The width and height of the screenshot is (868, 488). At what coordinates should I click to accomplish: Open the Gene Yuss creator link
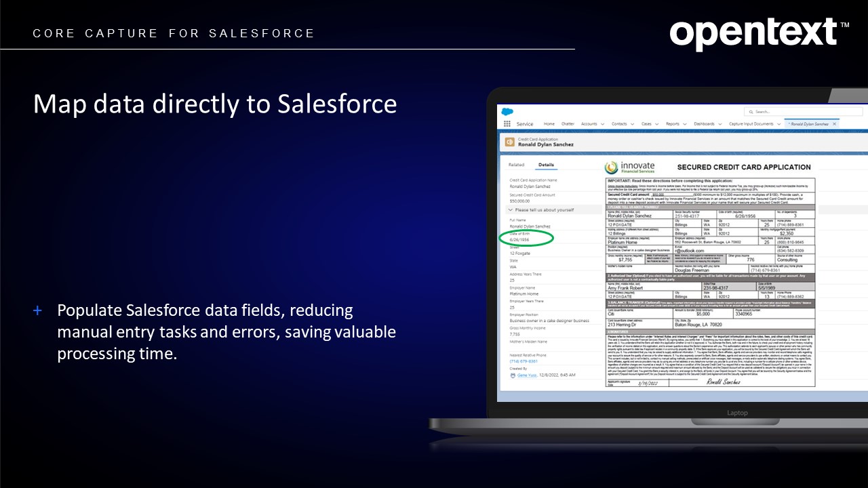coord(527,375)
